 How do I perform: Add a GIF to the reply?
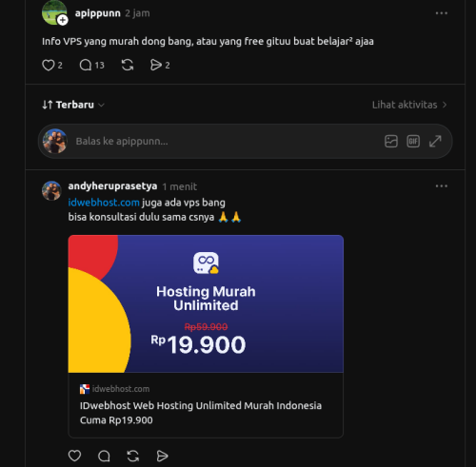click(413, 142)
